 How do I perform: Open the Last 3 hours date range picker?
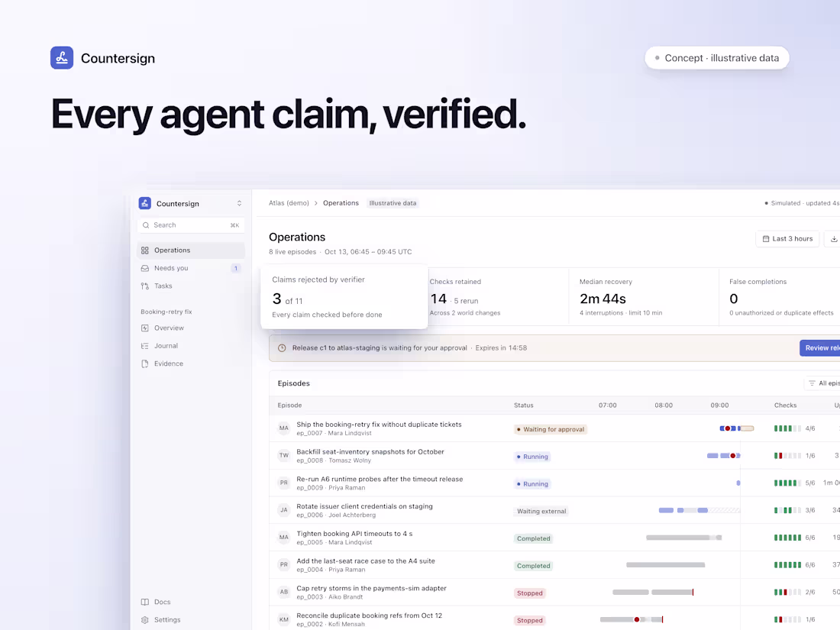coord(787,239)
